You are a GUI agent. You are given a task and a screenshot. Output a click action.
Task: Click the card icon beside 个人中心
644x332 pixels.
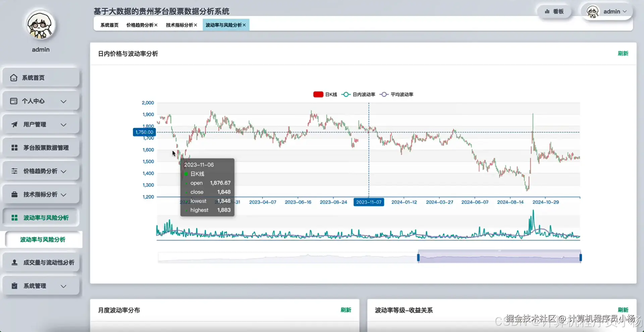[x=14, y=101]
